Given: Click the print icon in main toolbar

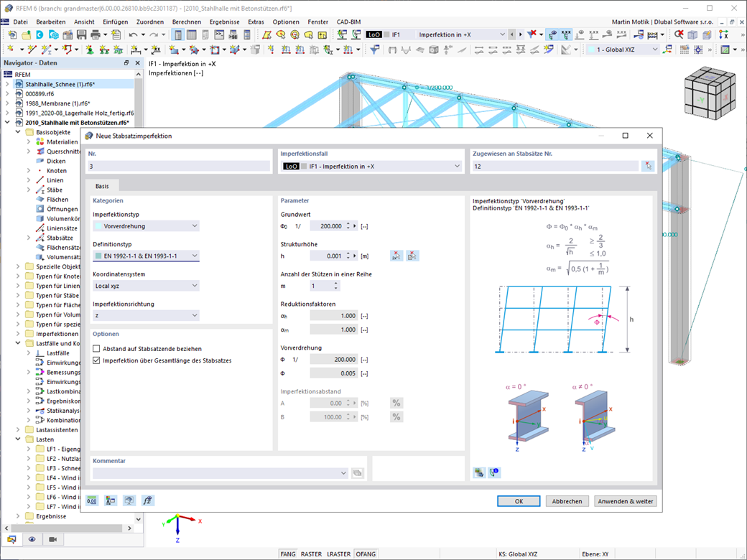Looking at the screenshot, I should (x=96, y=34).
